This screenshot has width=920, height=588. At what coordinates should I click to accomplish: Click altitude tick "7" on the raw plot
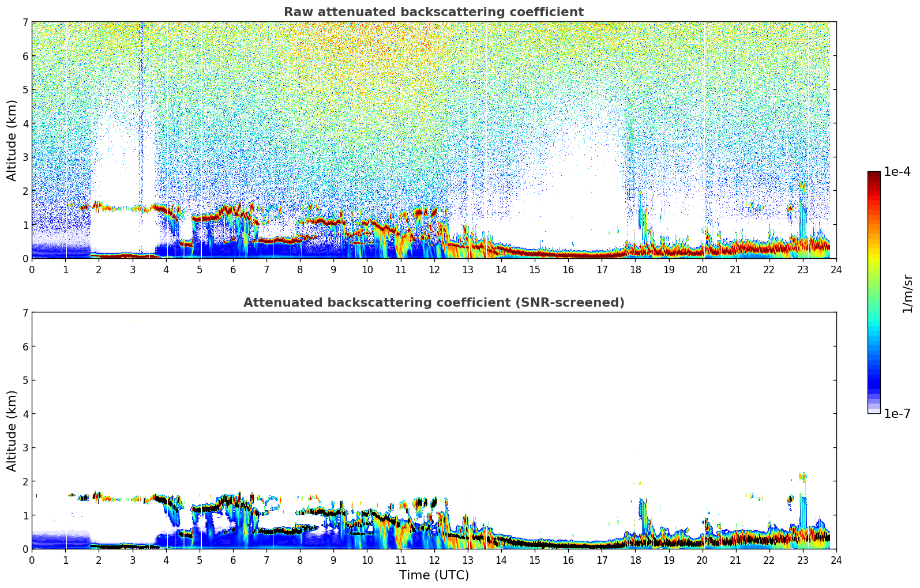pos(25,22)
